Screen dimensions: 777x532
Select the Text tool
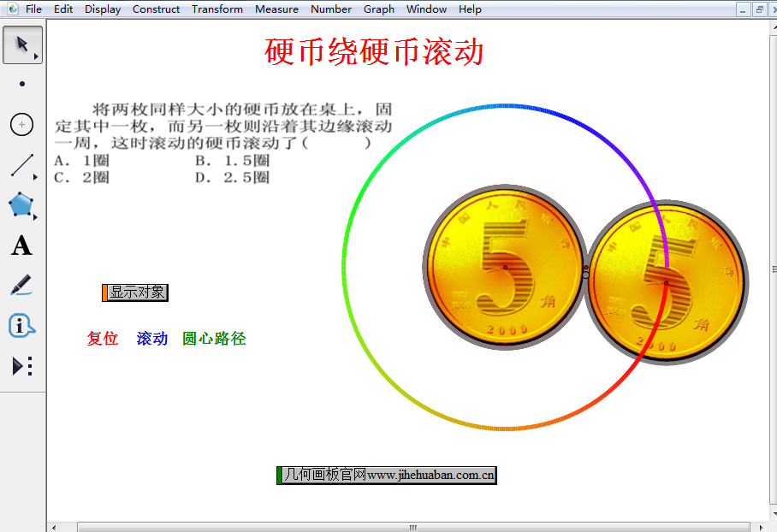tap(21, 246)
